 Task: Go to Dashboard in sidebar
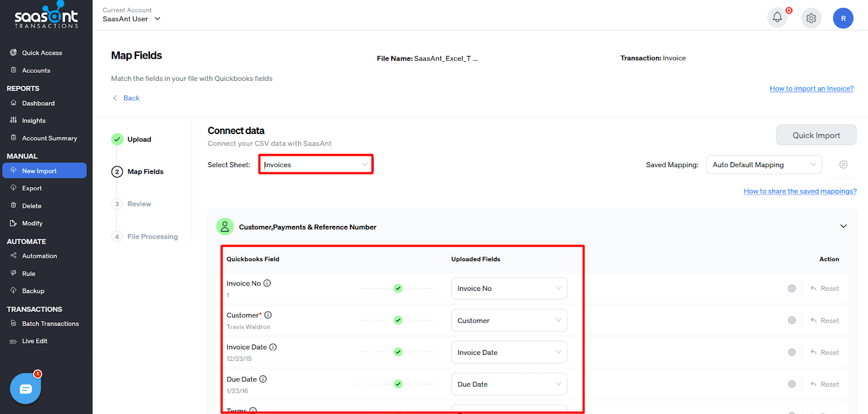point(38,103)
